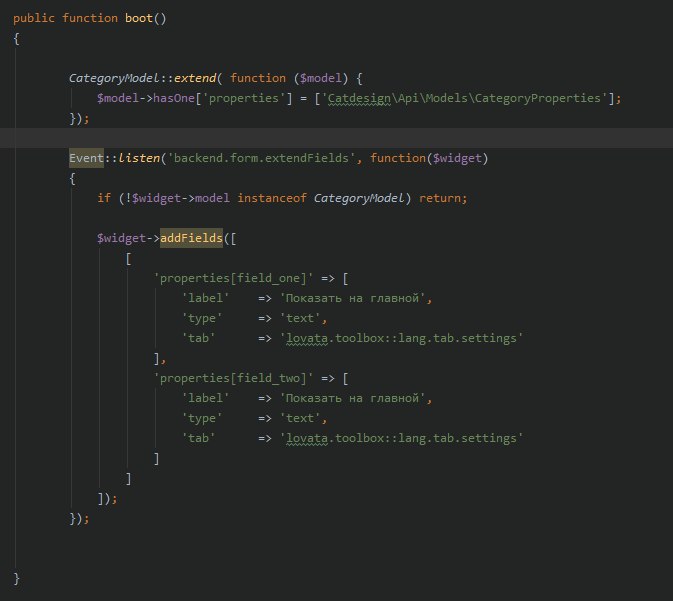Click the 'properties[field_two]' key
Viewport: 673px width, 601px height.
coord(233,378)
